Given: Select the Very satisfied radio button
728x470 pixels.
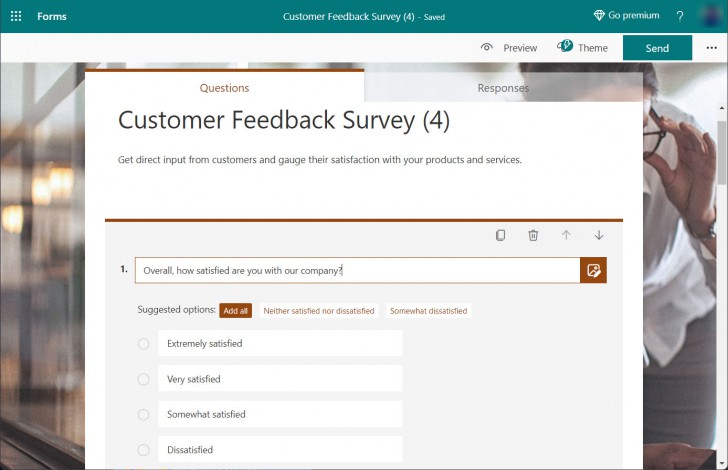Looking at the screenshot, I should [x=143, y=379].
